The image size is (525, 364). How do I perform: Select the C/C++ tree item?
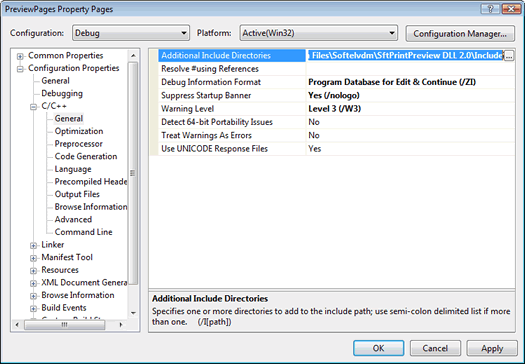(54, 106)
